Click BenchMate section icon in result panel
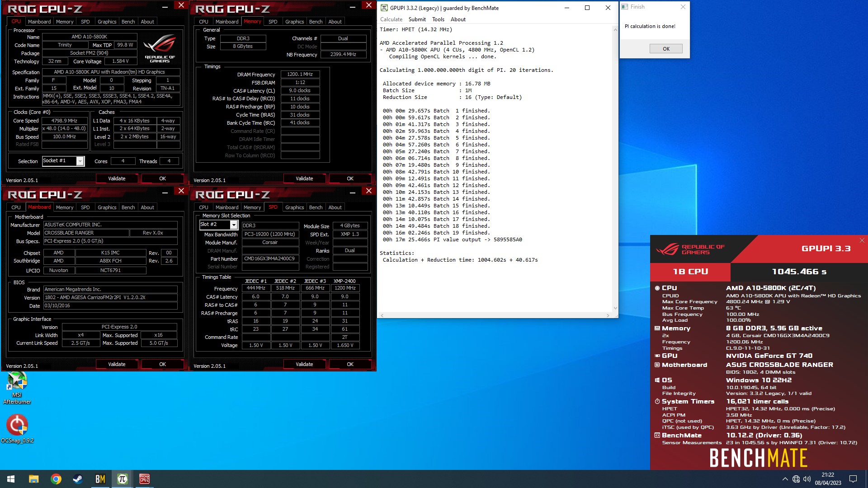Screen dimensions: 868x488 657,435
